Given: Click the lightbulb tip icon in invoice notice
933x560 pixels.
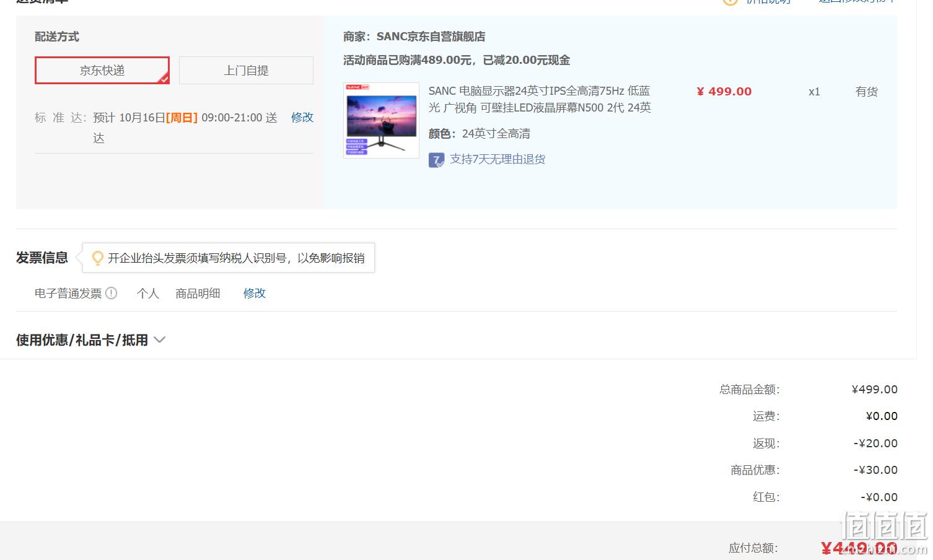Looking at the screenshot, I should point(97,258).
